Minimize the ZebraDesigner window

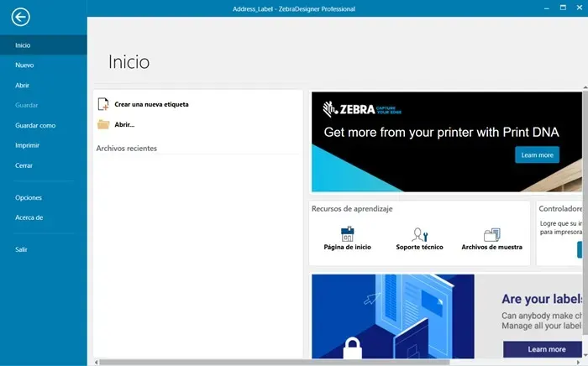(546, 8)
